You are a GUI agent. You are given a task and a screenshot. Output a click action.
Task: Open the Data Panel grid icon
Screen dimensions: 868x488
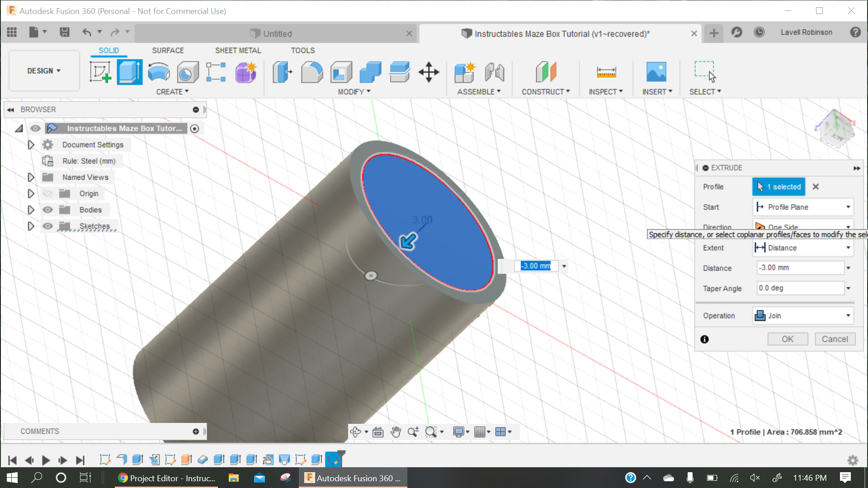point(12,32)
